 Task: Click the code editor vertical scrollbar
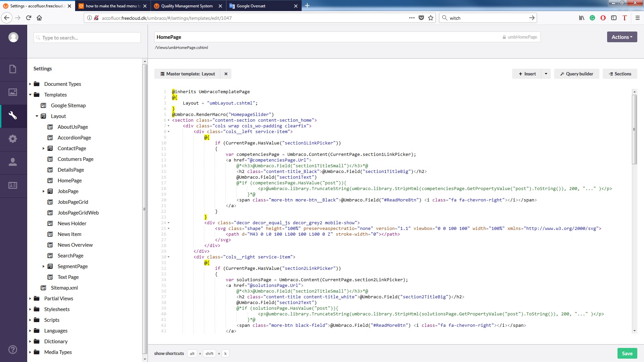[634, 129]
